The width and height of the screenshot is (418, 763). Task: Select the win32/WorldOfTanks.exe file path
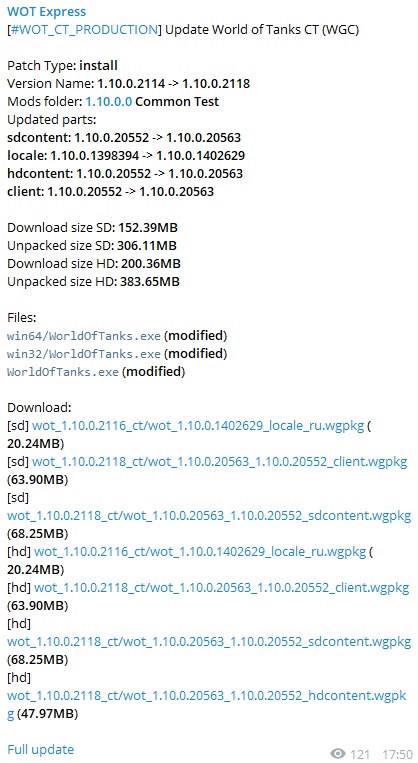[84, 354]
